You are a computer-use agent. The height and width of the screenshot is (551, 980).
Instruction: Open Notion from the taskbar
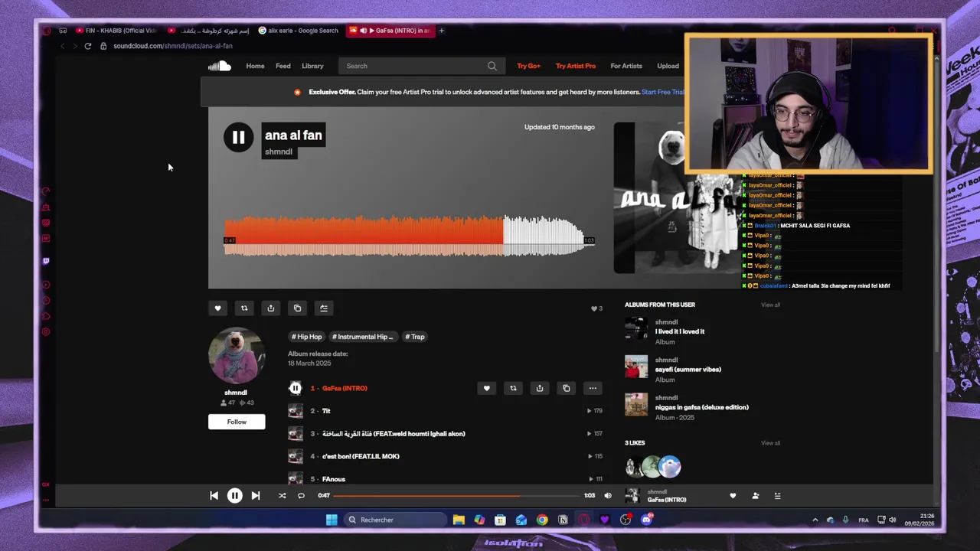tap(563, 520)
